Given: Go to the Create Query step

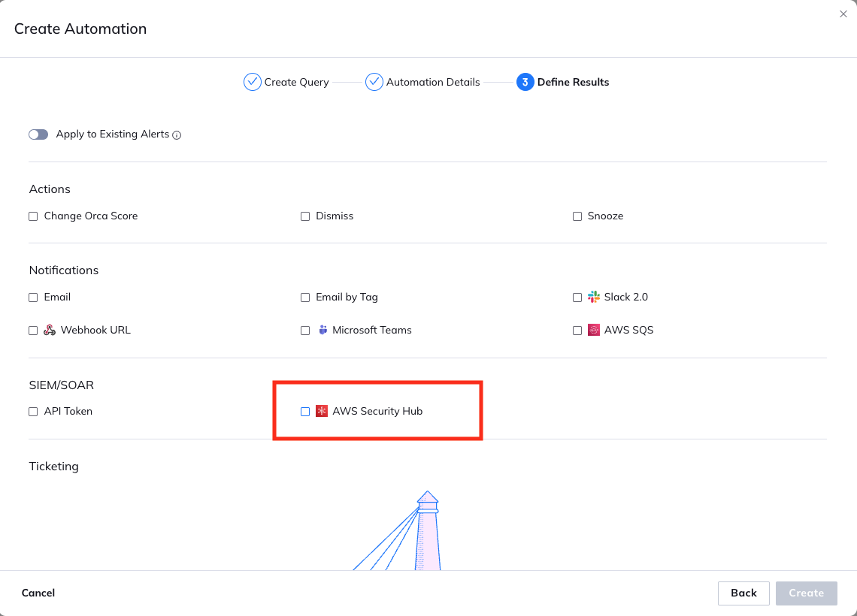Looking at the screenshot, I should 297,82.
